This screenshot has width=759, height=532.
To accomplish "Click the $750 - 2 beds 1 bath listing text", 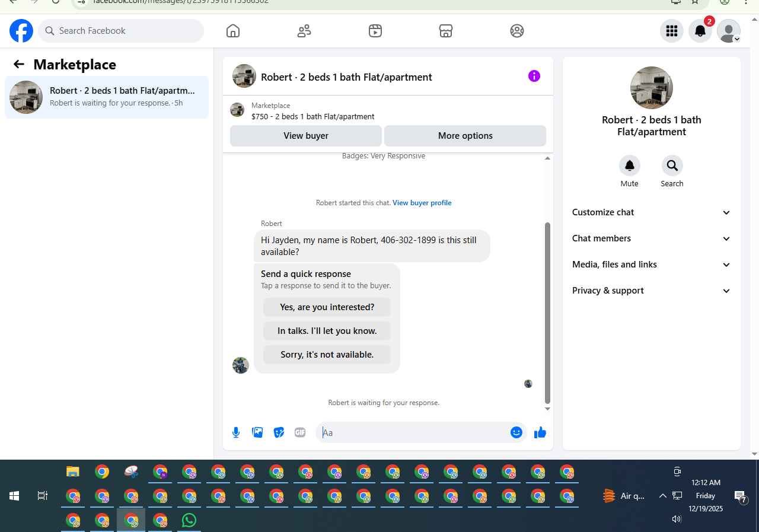I will [313, 117].
